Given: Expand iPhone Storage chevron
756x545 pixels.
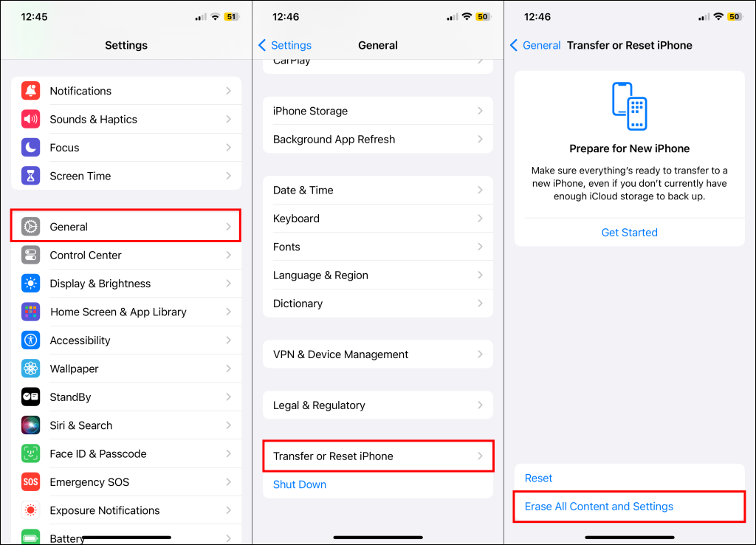Looking at the screenshot, I should (x=480, y=111).
